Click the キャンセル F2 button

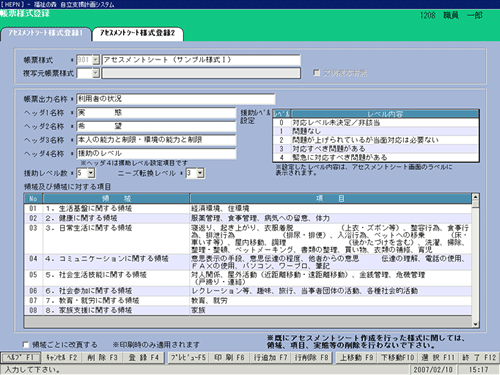tap(62, 358)
